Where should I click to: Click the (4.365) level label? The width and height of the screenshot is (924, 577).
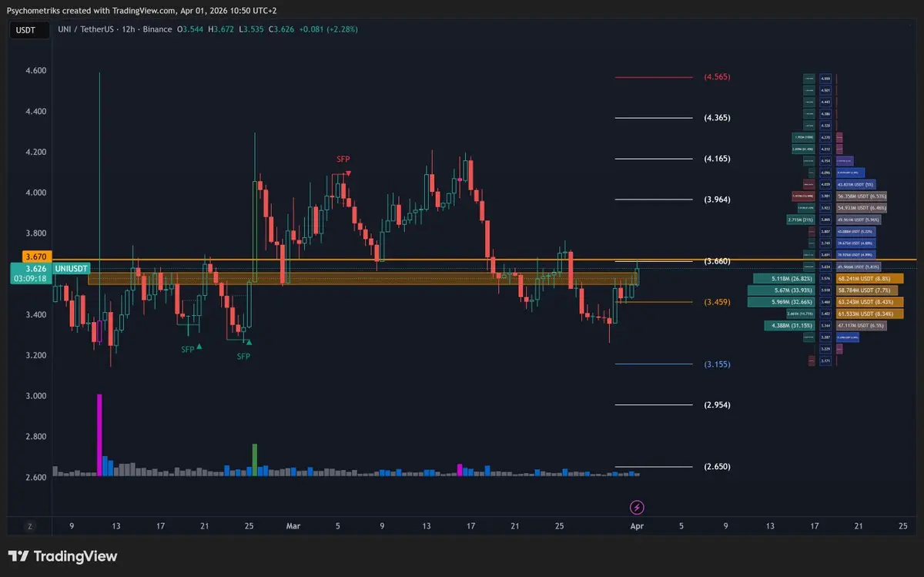tap(717, 118)
